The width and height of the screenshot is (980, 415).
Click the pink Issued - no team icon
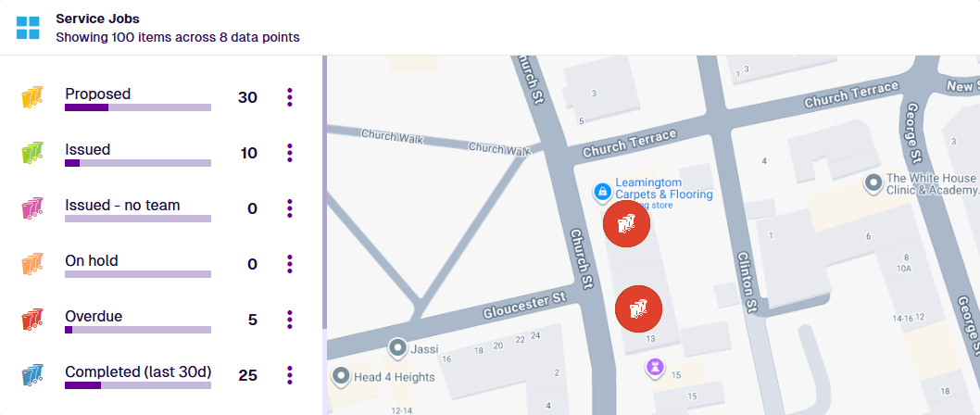[x=32, y=208]
